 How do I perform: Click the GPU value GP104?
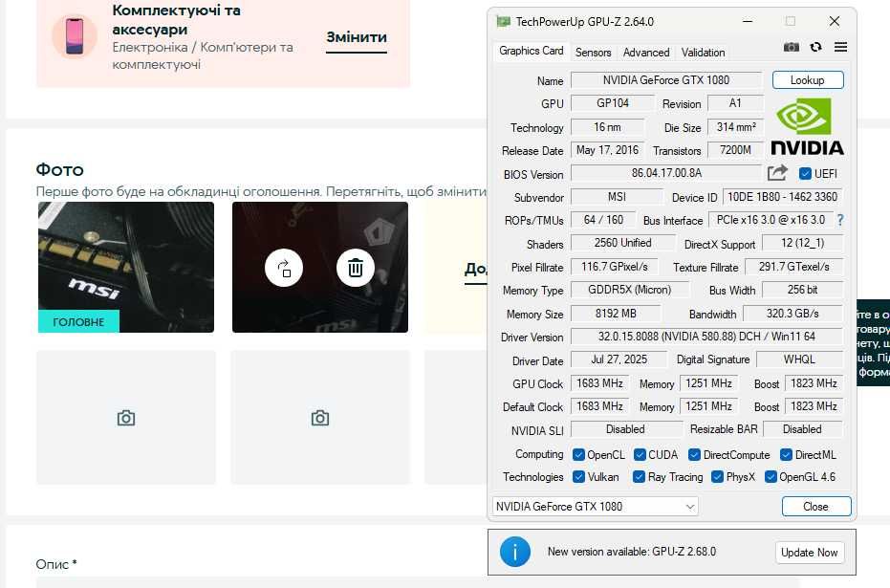613,103
